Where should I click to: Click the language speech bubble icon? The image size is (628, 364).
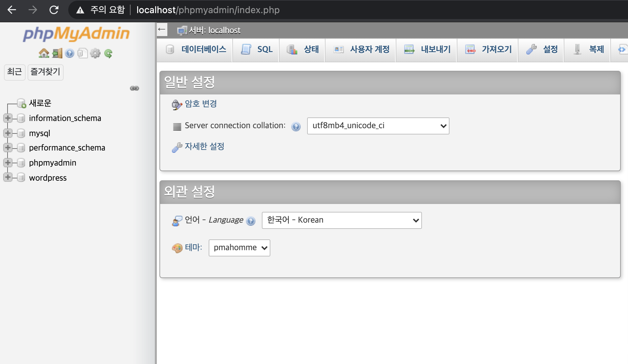(x=177, y=221)
